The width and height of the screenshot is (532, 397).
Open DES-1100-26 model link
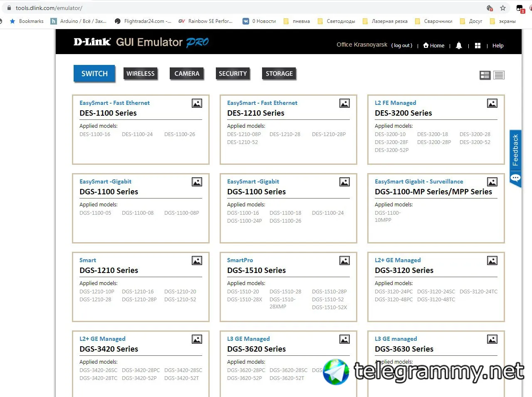coord(180,134)
